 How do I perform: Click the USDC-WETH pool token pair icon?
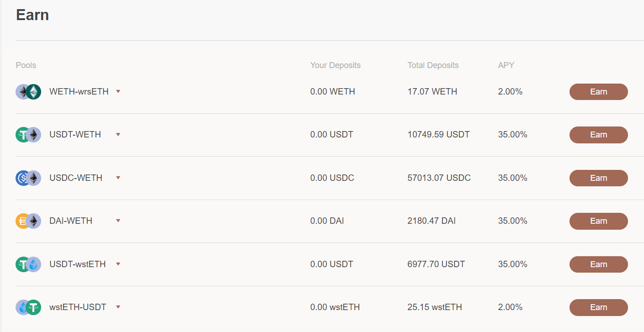coord(28,178)
